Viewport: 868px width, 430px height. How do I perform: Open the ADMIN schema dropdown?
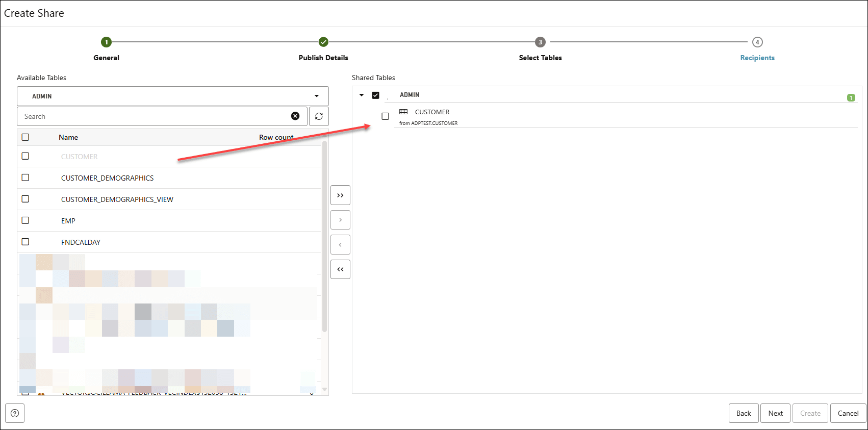coord(173,96)
